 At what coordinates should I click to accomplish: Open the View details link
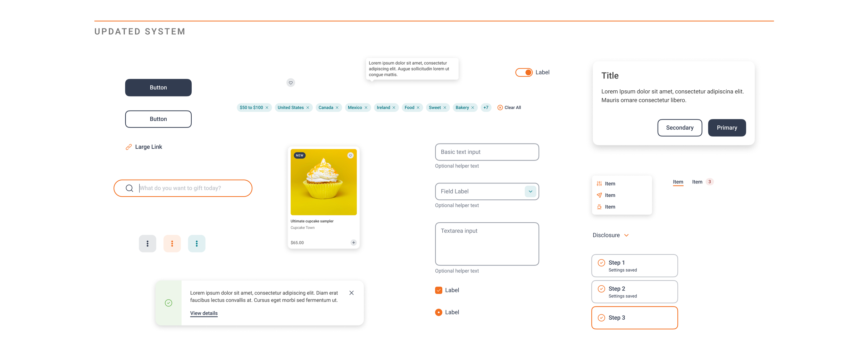click(204, 313)
